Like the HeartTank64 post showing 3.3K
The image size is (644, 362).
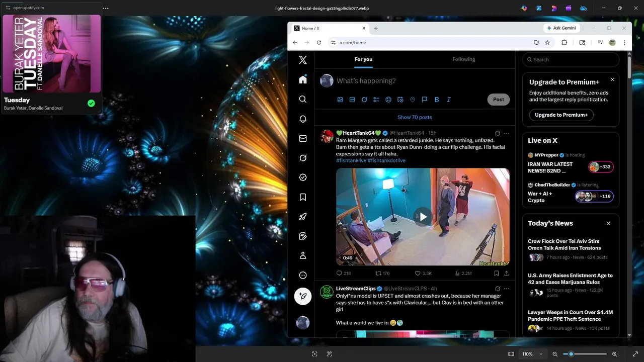click(423, 274)
